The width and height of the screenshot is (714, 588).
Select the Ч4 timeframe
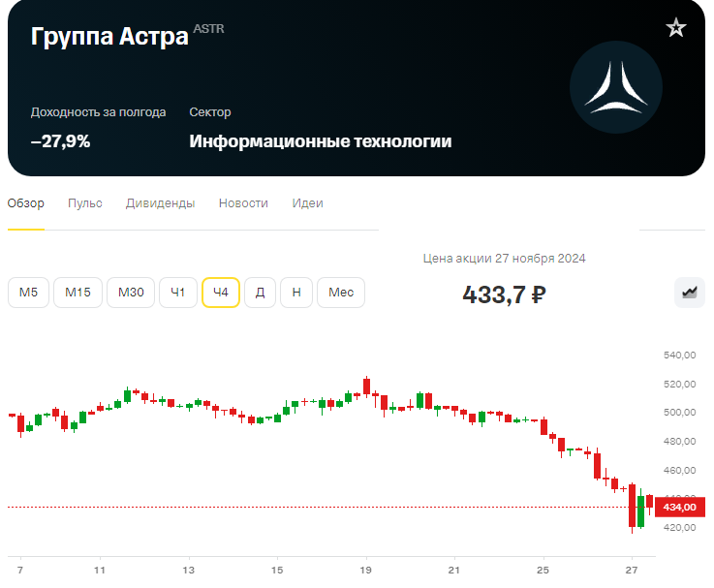click(x=221, y=293)
